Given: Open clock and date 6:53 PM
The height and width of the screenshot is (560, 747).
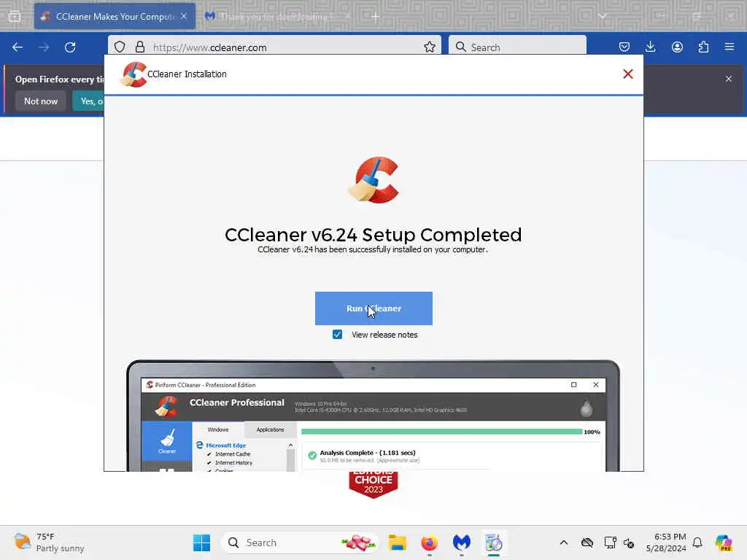Looking at the screenshot, I should coord(666,542).
